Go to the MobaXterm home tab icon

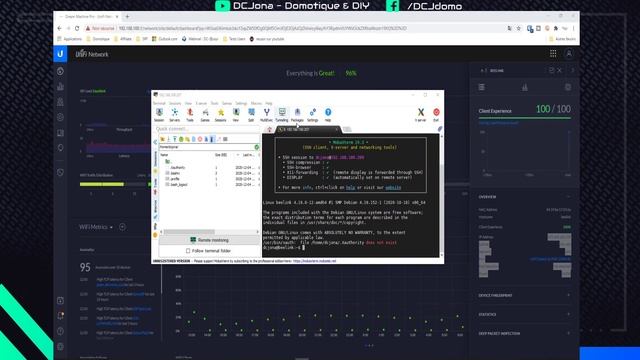click(x=269, y=129)
